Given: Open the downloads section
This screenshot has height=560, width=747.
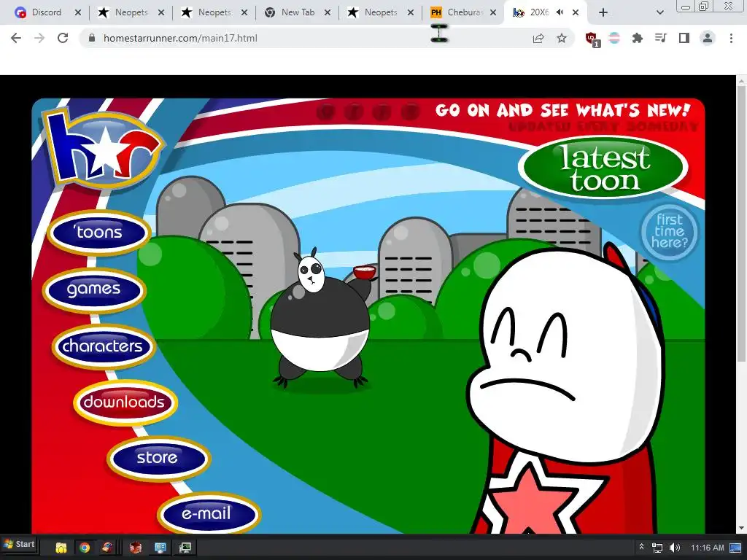Looking at the screenshot, I should coord(125,402).
